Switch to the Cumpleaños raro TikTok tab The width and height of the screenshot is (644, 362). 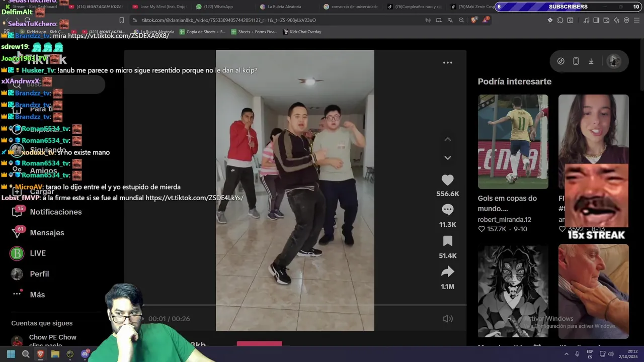point(414,7)
